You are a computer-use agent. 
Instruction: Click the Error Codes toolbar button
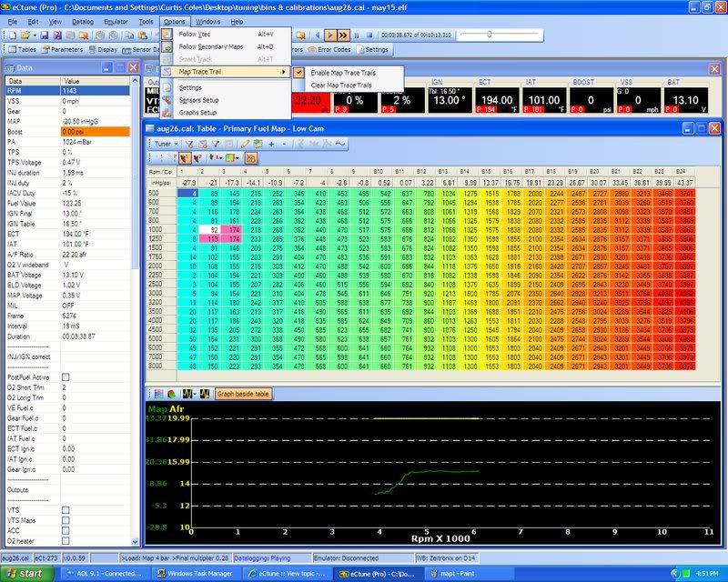pyautogui.click(x=329, y=49)
